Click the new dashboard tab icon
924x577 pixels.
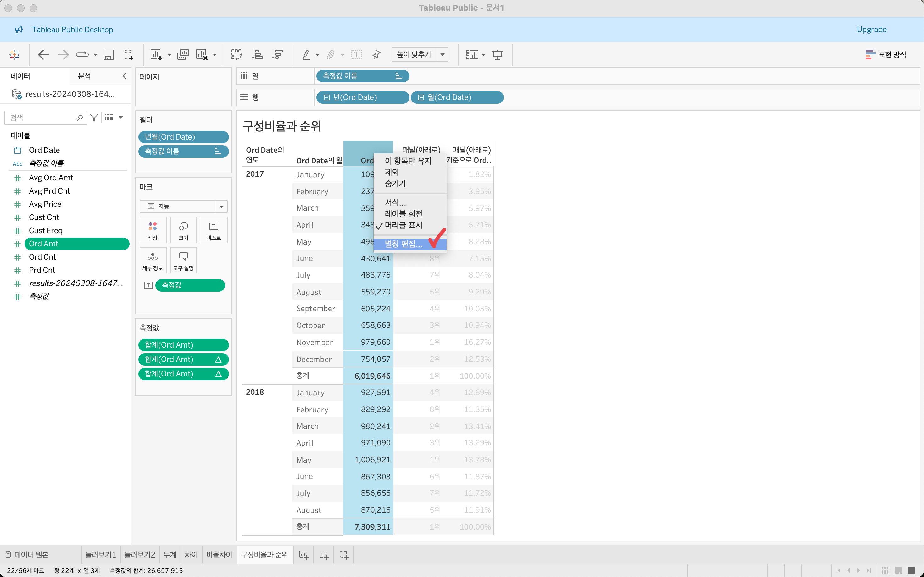[x=323, y=554]
